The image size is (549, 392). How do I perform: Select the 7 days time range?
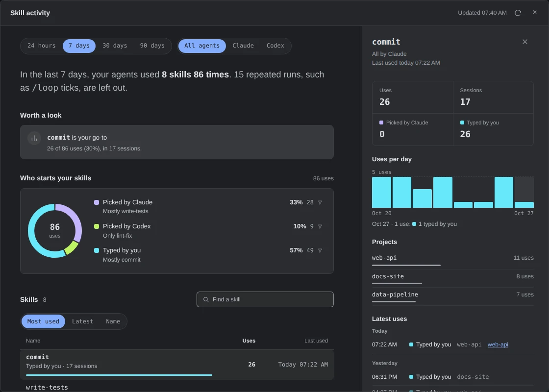(x=79, y=46)
